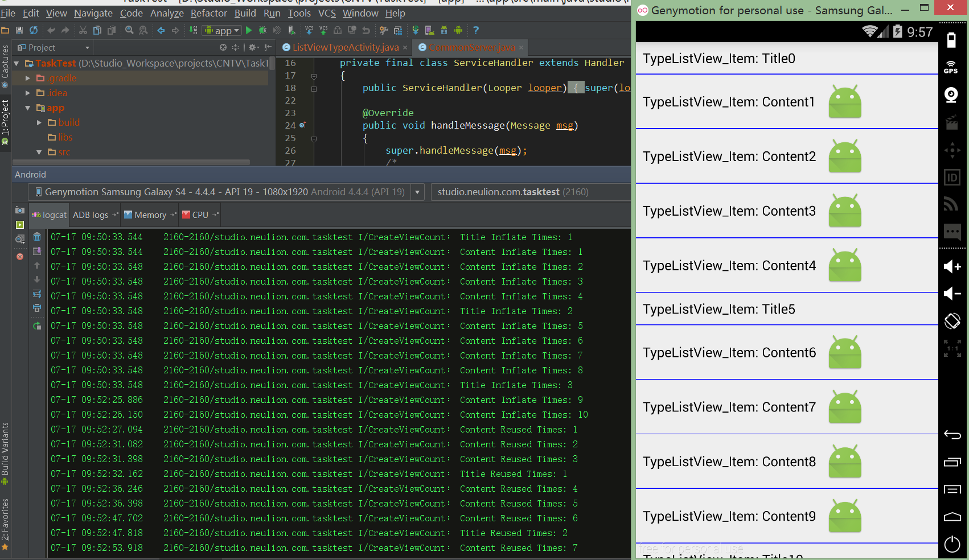Clear logcat with the trash icon
Viewport: 969px width, 560px height.
[x=37, y=237]
